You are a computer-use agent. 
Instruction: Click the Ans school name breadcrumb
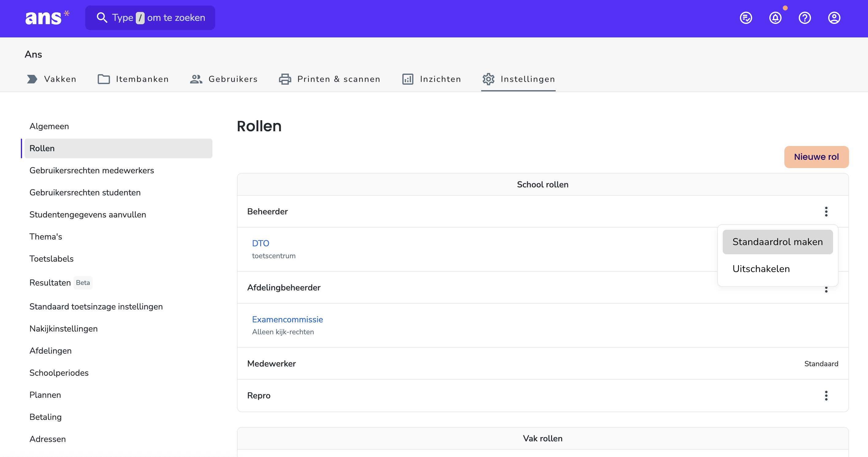click(x=33, y=54)
